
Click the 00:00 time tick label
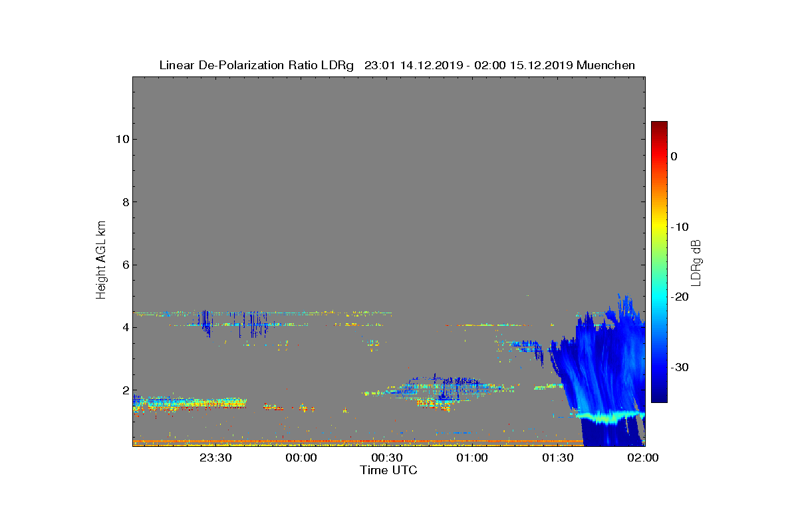click(x=301, y=458)
